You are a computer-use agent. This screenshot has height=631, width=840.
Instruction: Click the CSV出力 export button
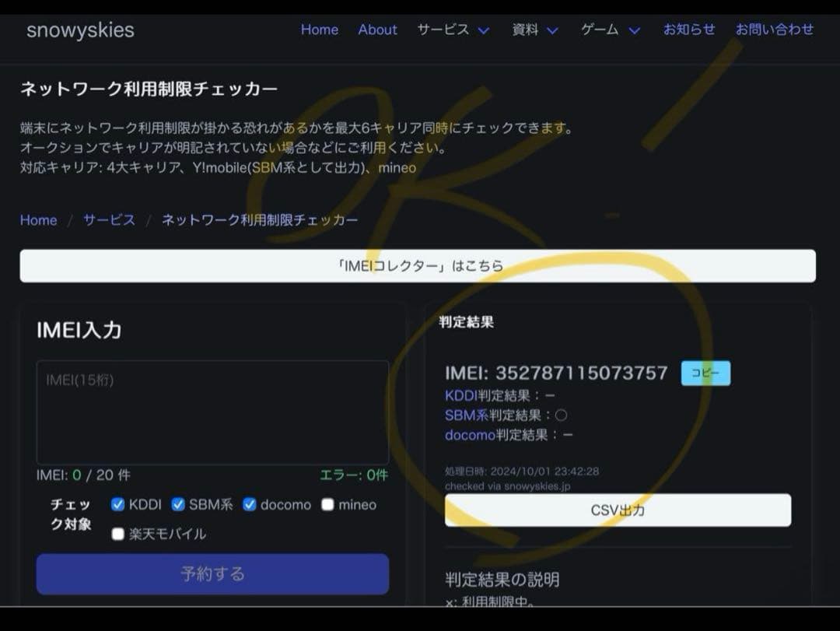618,510
